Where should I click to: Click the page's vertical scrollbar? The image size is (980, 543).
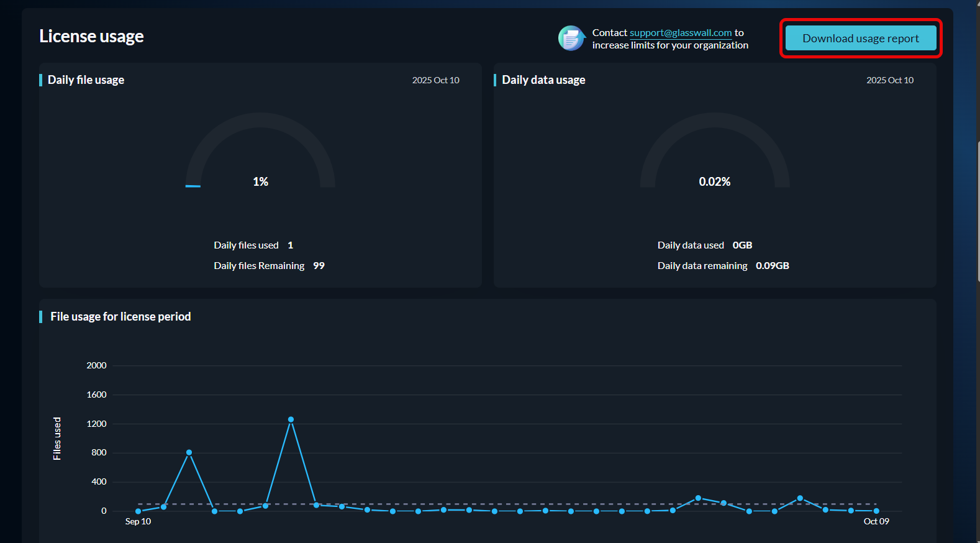point(978,211)
